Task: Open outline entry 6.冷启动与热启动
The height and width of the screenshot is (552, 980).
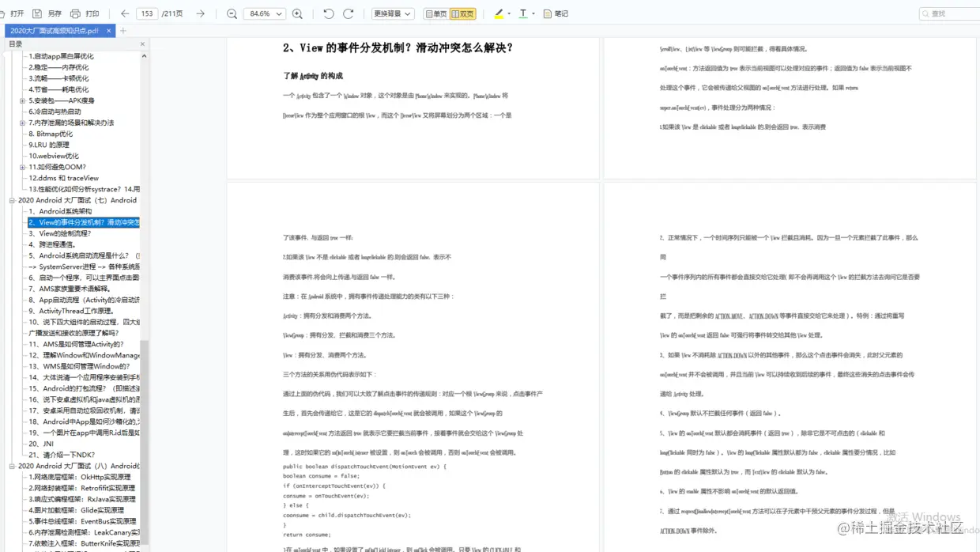Action: 55,112
